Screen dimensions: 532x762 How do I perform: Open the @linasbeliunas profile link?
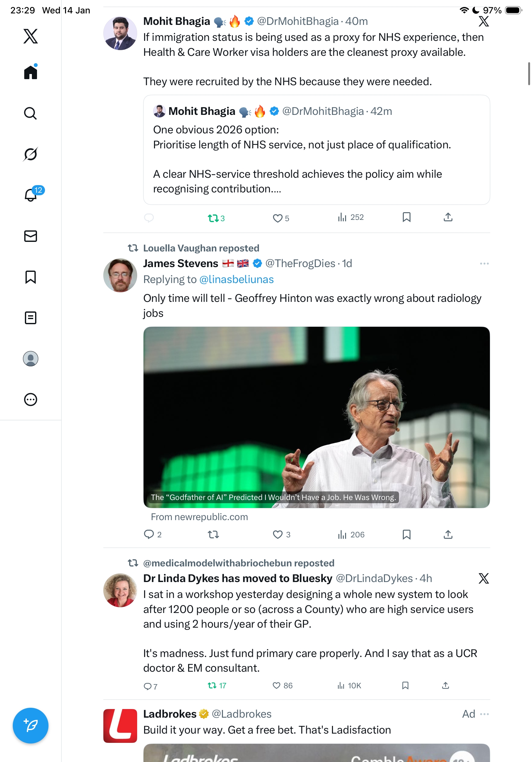[236, 280]
